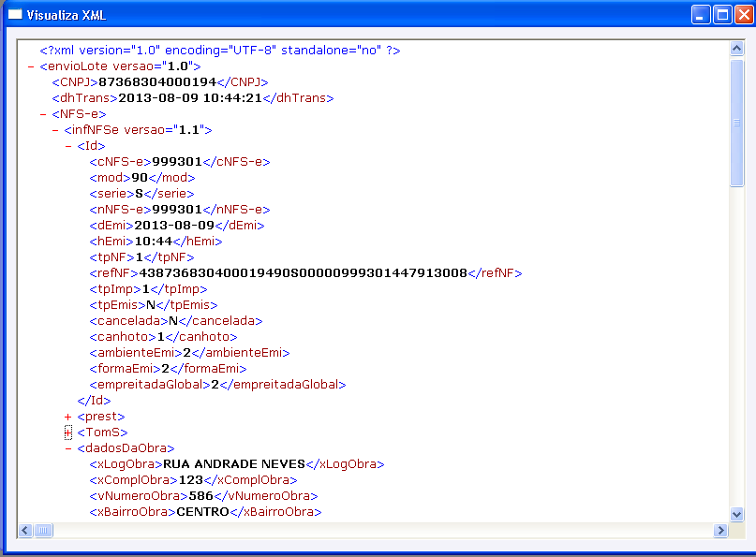Click the Visualiza XML window title icon
This screenshot has height=557, width=756.
tap(15, 14)
